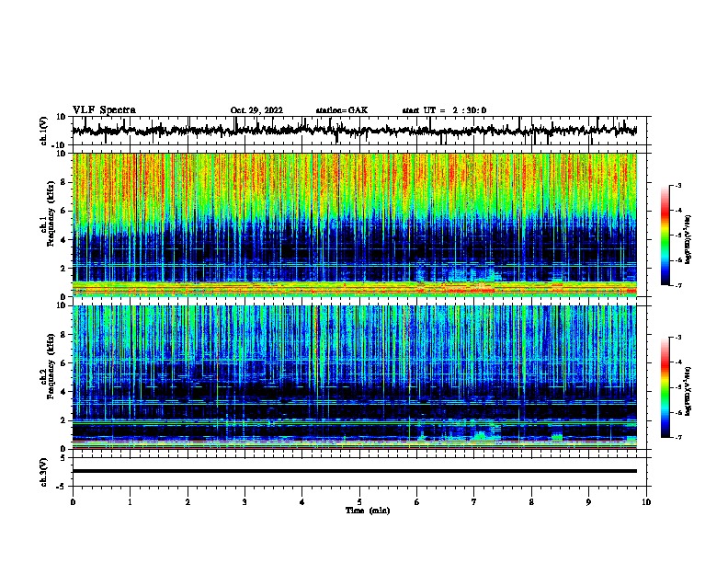The height and width of the screenshot is (563, 728).
Task: Click the "-10" tick on ch.1(V) axis
Action: pyautogui.click(x=59, y=145)
